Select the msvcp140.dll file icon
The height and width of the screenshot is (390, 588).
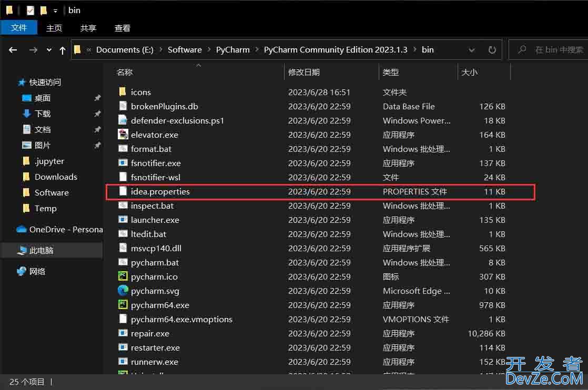click(123, 248)
